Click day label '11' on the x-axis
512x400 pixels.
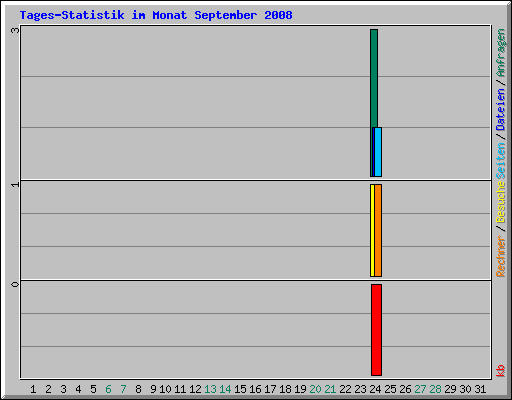click(x=180, y=389)
